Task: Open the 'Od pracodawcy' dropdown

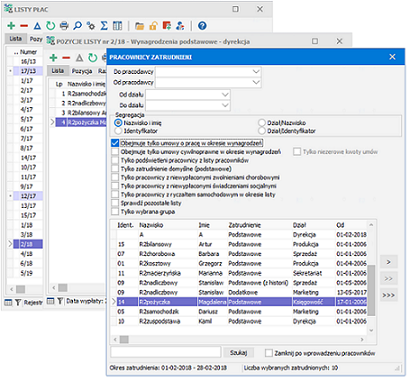Action: (256, 82)
